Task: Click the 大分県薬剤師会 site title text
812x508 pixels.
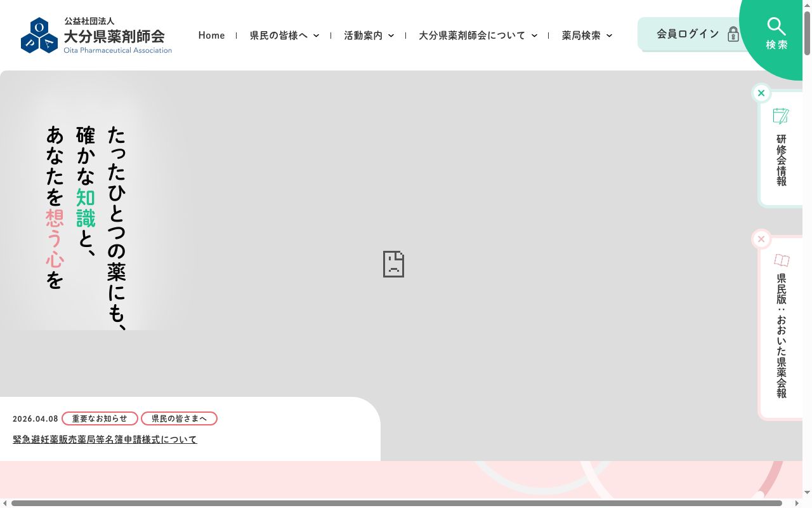Action: pyautogui.click(x=114, y=36)
